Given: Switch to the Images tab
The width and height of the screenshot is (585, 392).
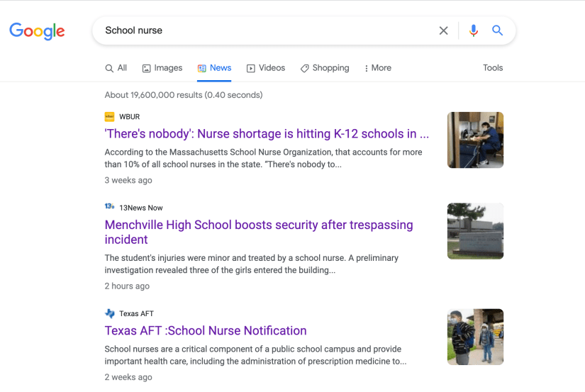Looking at the screenshot, I should click(162, 68).
